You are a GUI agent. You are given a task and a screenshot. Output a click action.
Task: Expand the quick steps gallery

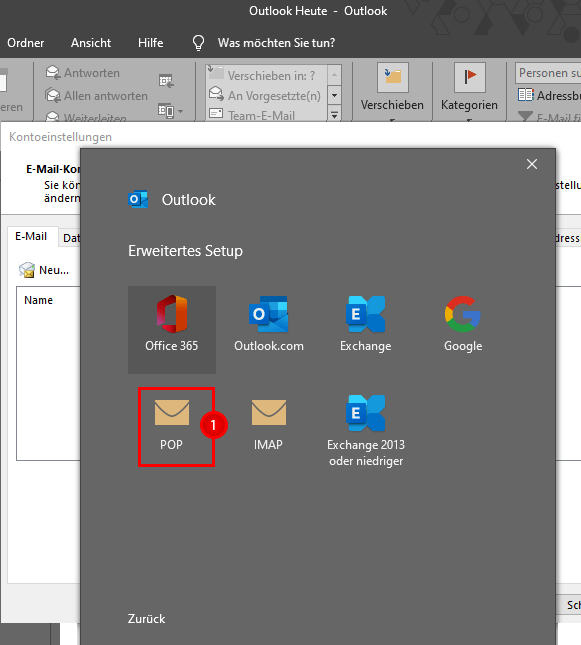(x=335, y=114)
